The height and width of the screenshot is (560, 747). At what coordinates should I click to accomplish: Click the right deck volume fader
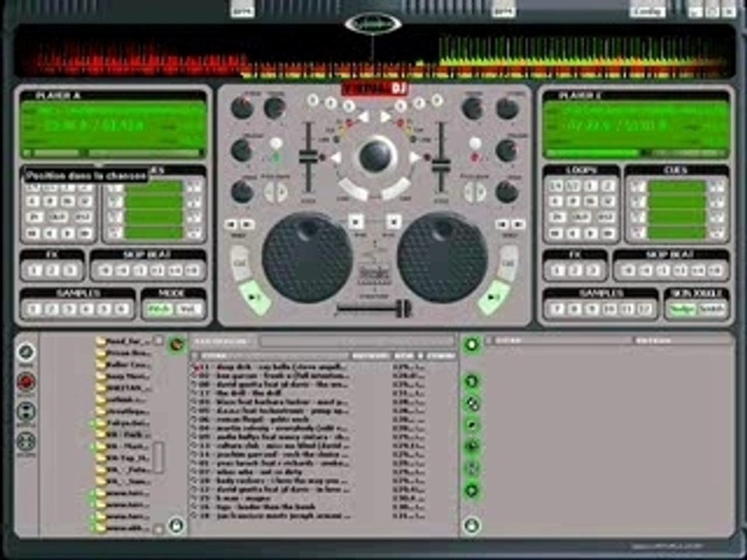pyautogui.click(x=441, y=164)
